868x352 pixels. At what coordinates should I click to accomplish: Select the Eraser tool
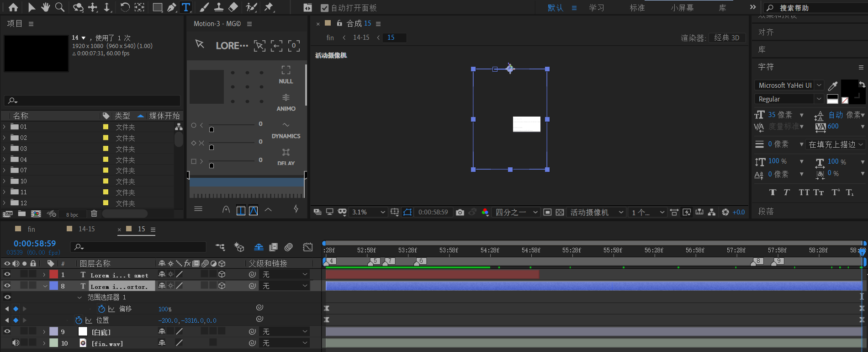pyautogui.click(x=233, y=7)
